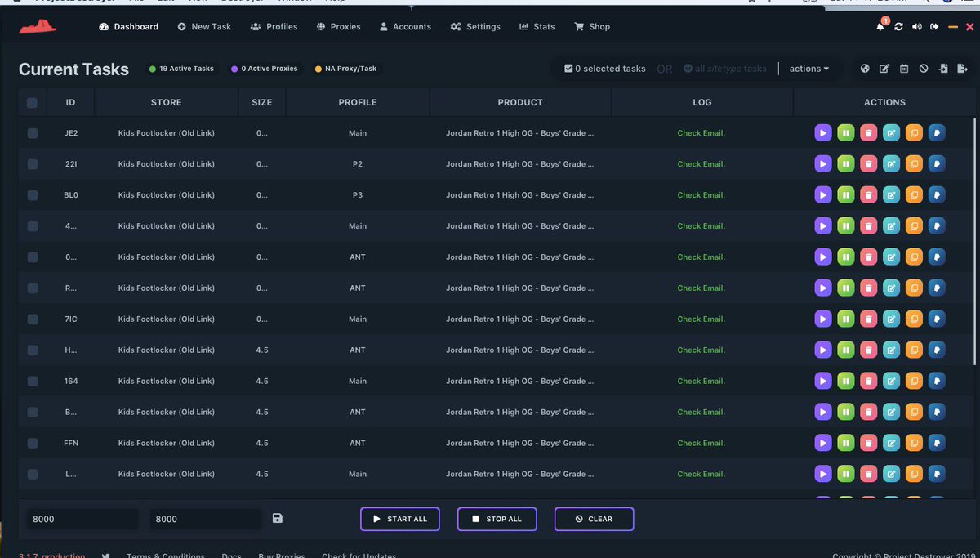980x558 pixels.
Task: Toggle the select-all checkbox in table header
Action: (32, 103)
